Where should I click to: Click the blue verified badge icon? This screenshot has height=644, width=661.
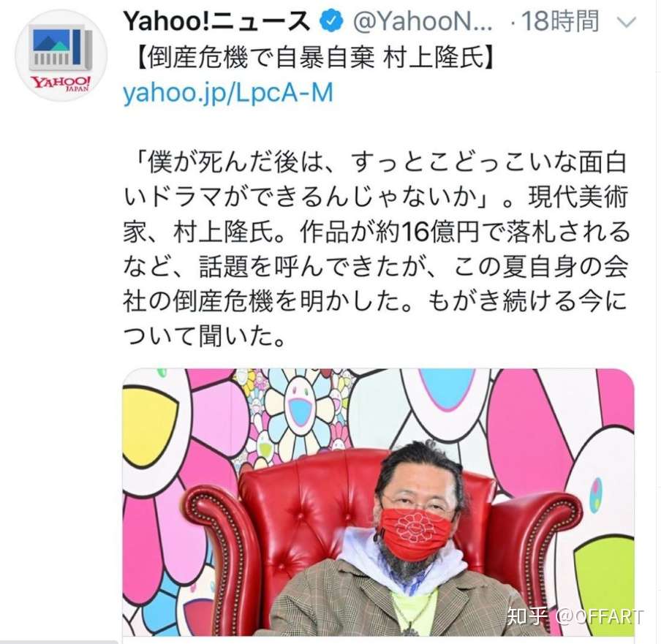(331, 21)
